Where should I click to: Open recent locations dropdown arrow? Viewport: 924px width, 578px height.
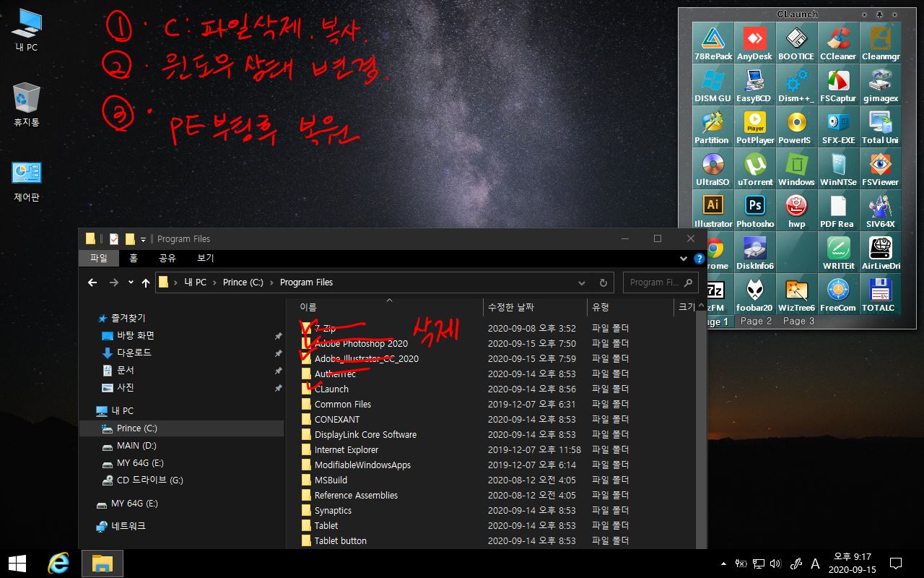point(131,282)
